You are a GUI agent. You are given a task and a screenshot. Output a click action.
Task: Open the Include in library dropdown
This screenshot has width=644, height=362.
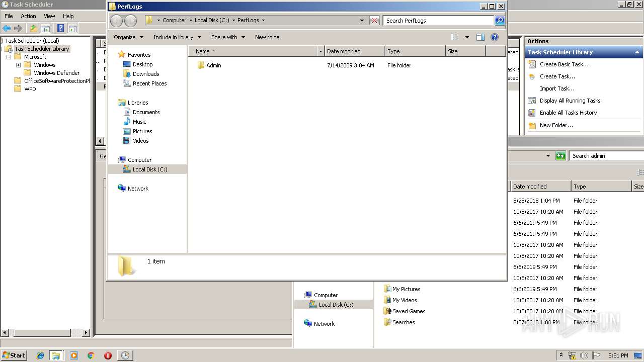click(177, 37)
